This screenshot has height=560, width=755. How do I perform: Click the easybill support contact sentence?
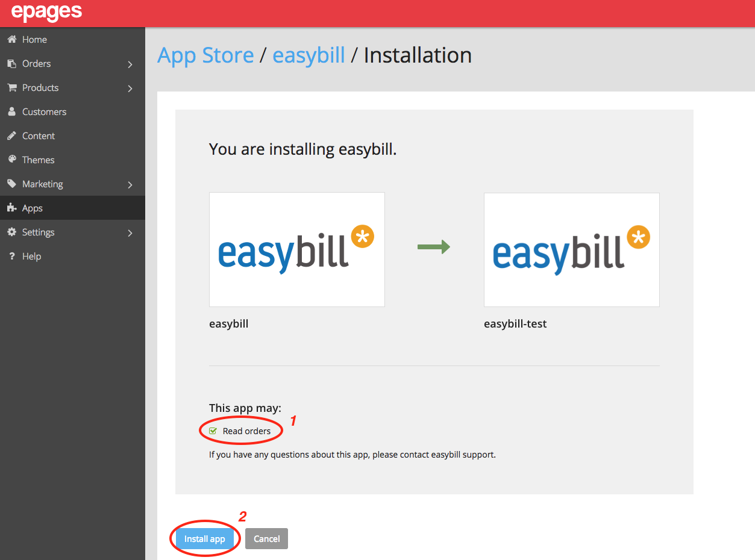352,455
